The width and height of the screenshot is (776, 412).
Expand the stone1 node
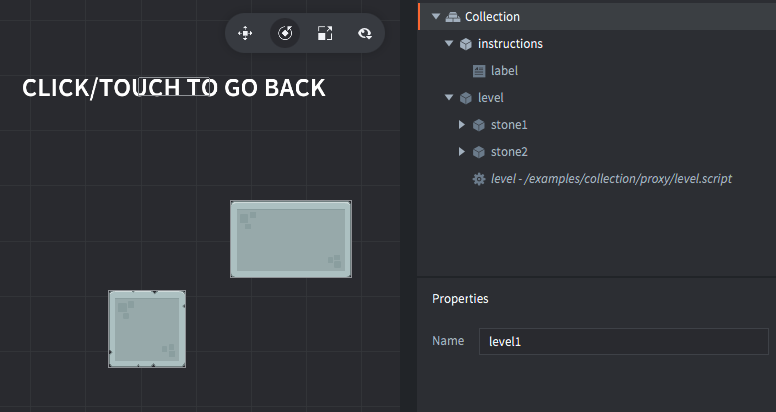point(462,125)
